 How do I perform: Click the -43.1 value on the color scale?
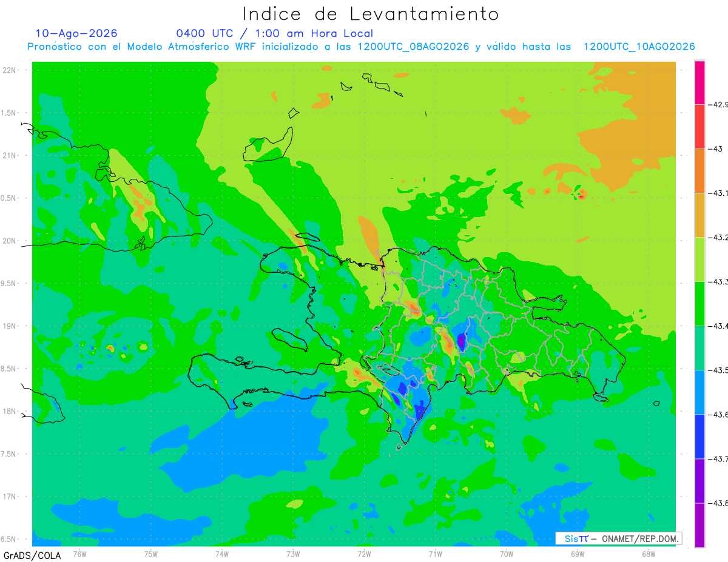point(718,193)
